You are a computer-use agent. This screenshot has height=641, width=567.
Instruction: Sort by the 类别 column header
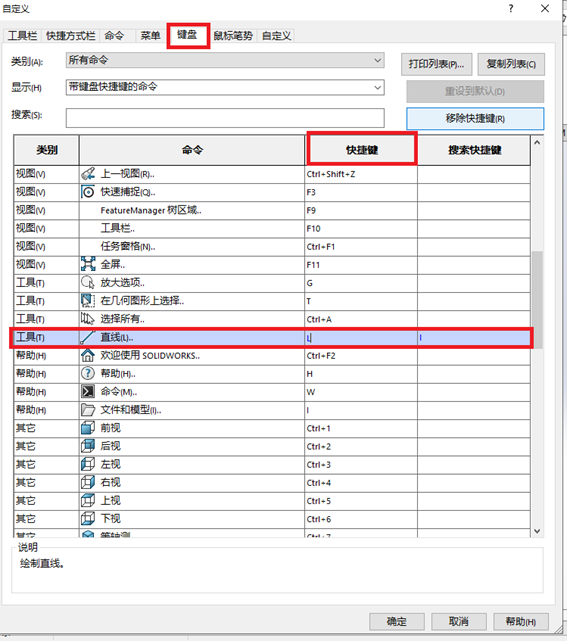pos(46,150)
